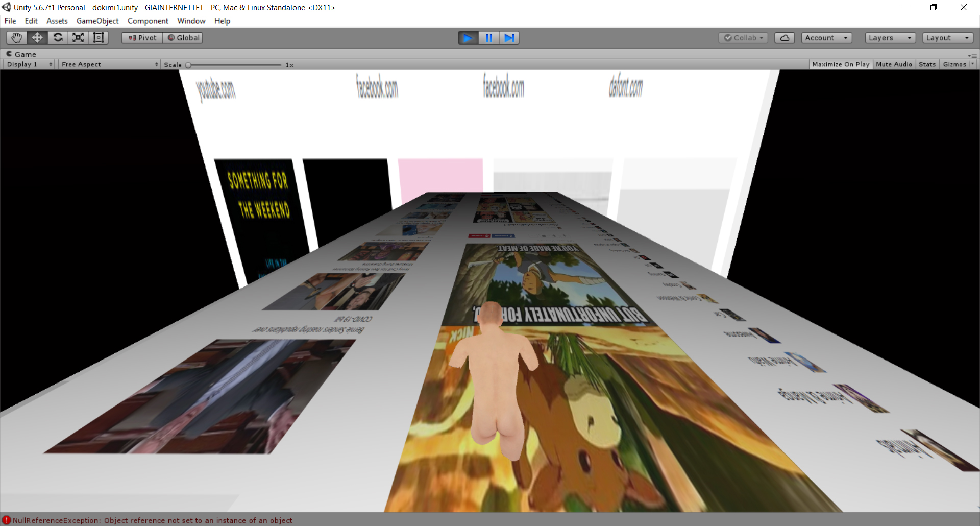Select the Move tool

coord(37,38)
